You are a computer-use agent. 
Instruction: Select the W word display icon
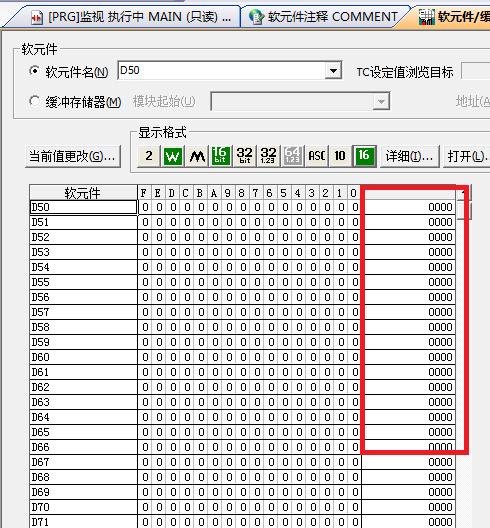tap(173, 156)
